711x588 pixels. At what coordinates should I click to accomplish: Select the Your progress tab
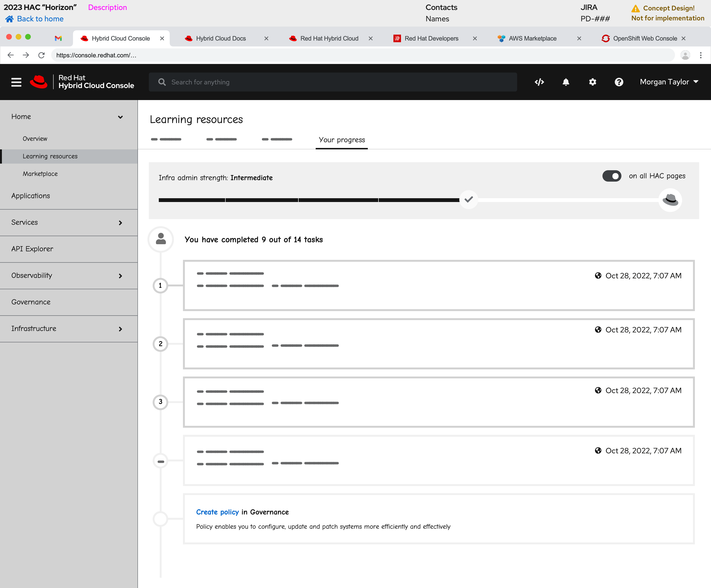click(x=342, y=140)
